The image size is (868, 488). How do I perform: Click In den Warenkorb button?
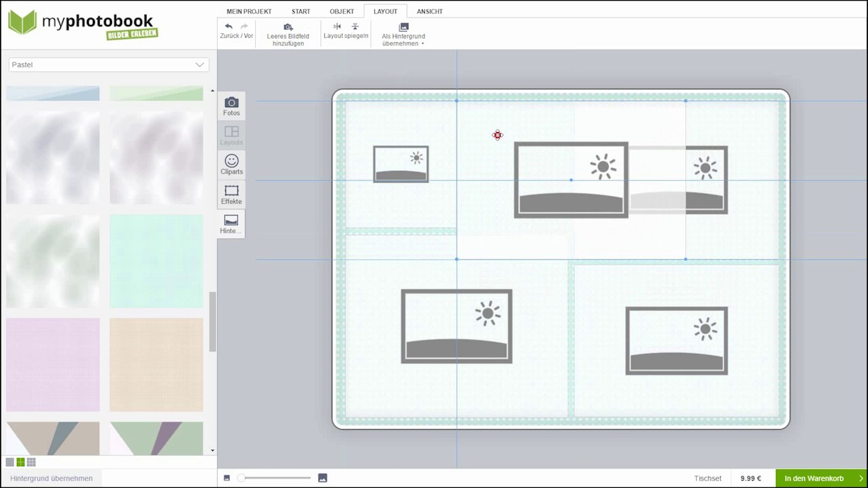tap(821, 479)
